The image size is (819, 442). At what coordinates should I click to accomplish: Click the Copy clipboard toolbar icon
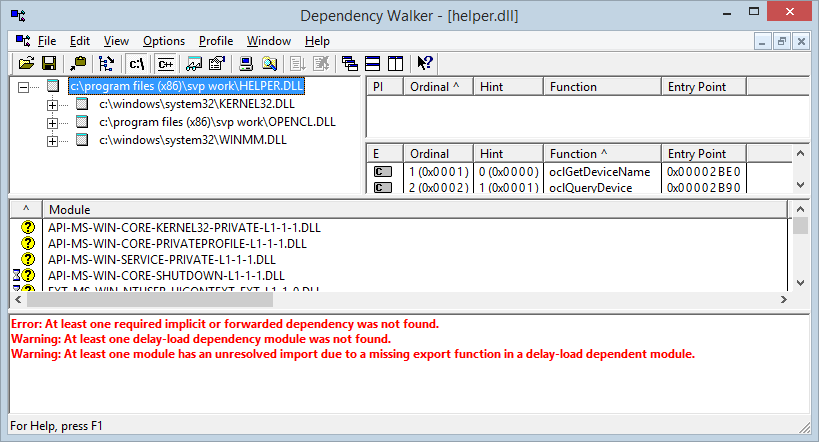(x=78, y=63)
